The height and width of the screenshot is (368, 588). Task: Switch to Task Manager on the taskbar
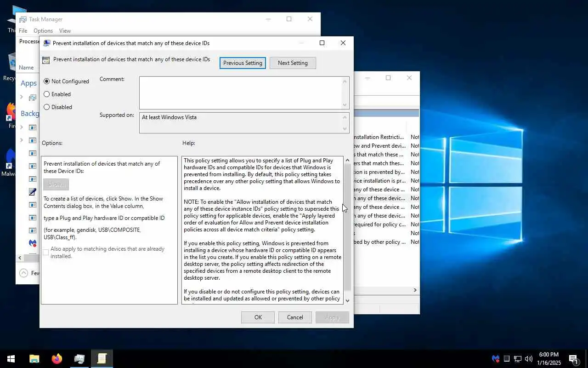click(x=79, y=359)
